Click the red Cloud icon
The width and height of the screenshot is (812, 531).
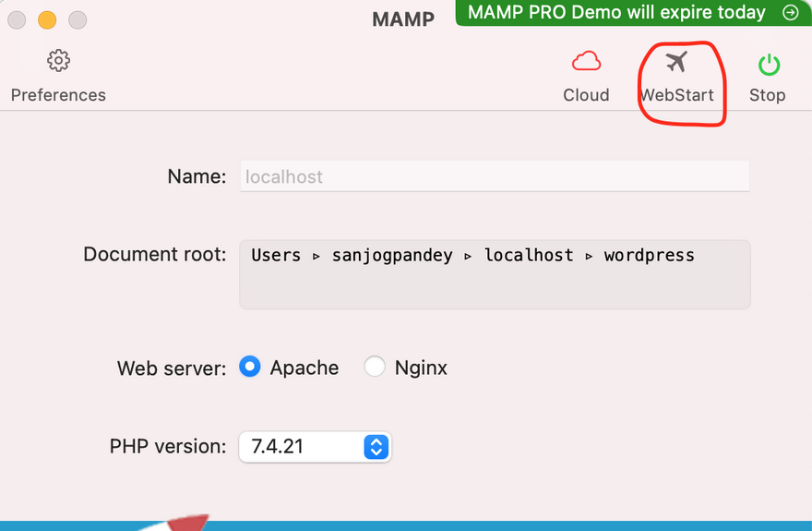[x=586, y=63]
